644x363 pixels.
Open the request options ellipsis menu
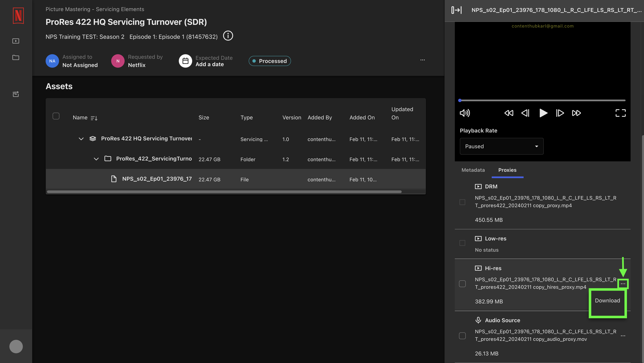click(x=422, y=60)
